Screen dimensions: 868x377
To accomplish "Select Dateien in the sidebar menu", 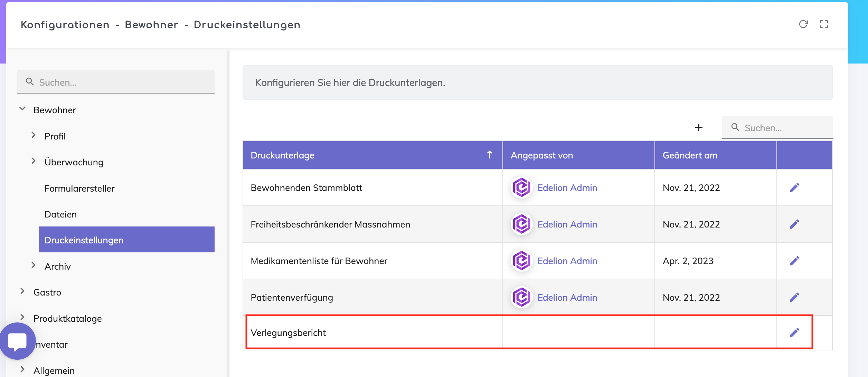I will (60, 214).
